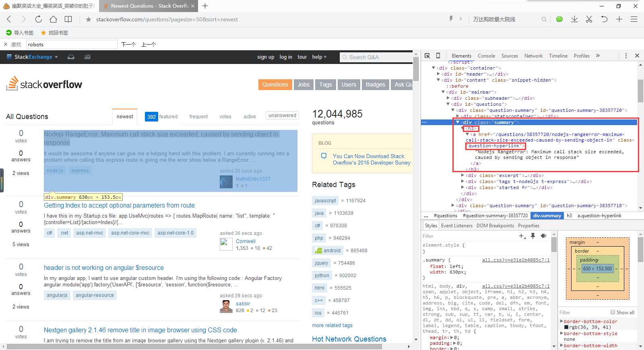644x350 pixels.
Task: Open the DevTools three-dot customize menu
Action: (626, 56)
